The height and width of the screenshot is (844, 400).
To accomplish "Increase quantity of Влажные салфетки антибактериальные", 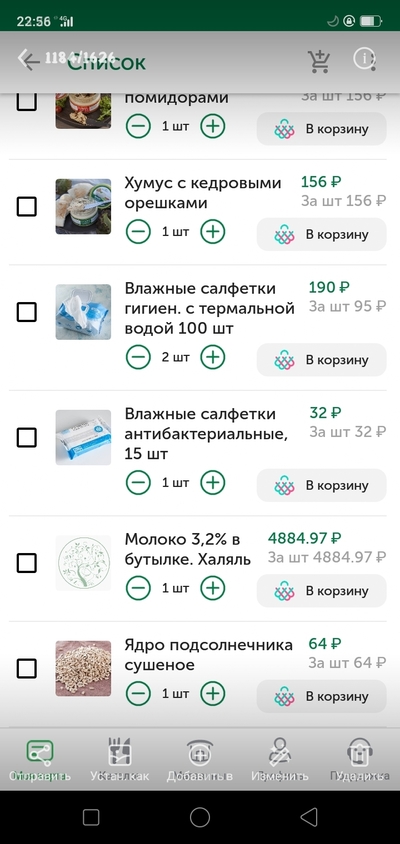I will pyautogui.click(x=213, y=483).
